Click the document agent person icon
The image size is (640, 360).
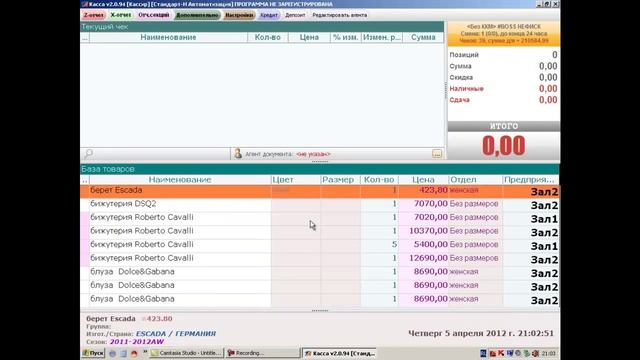(x=238, y=154)
